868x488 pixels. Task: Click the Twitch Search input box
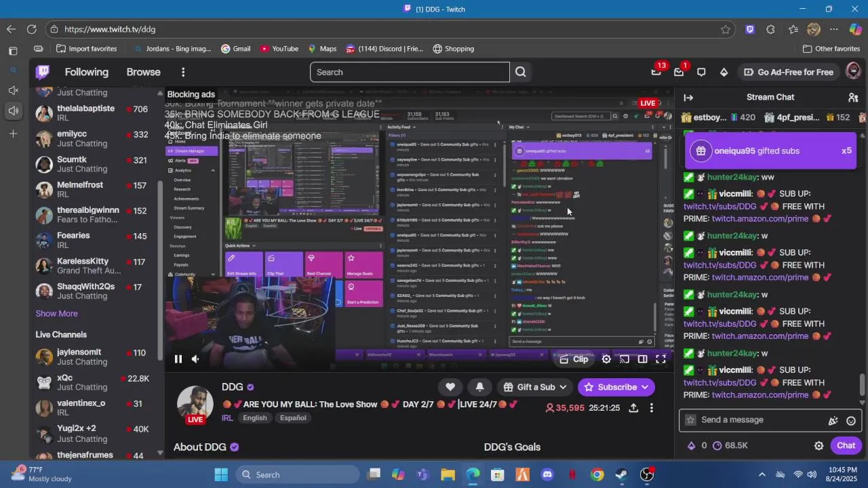tap(410, 72)
